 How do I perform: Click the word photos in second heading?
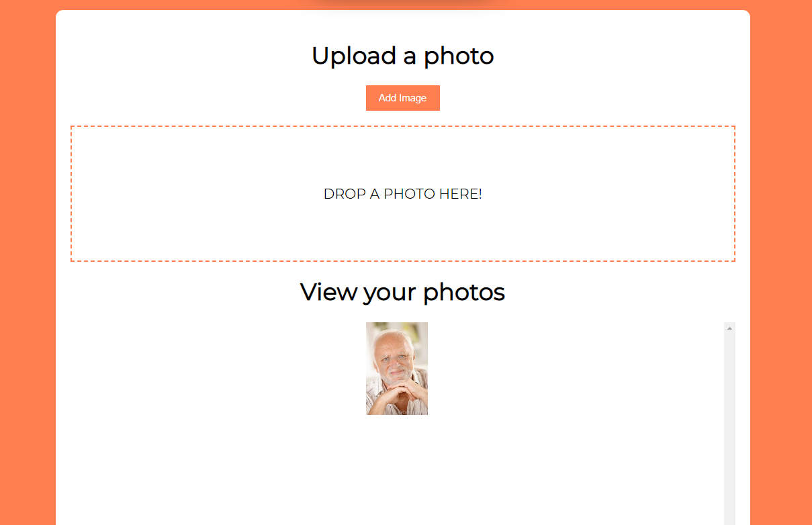click(x=464, y=293)
